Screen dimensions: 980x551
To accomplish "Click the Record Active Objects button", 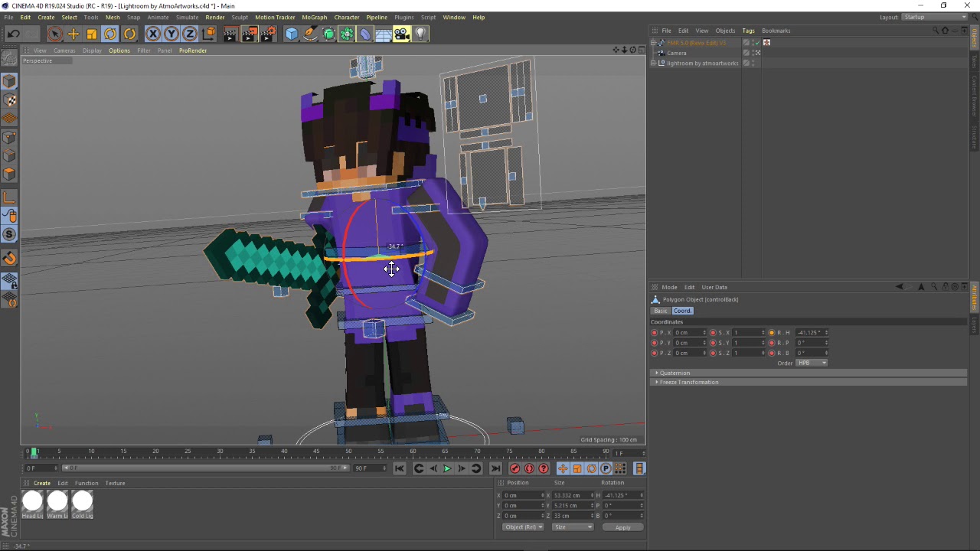I will [514, 468].
